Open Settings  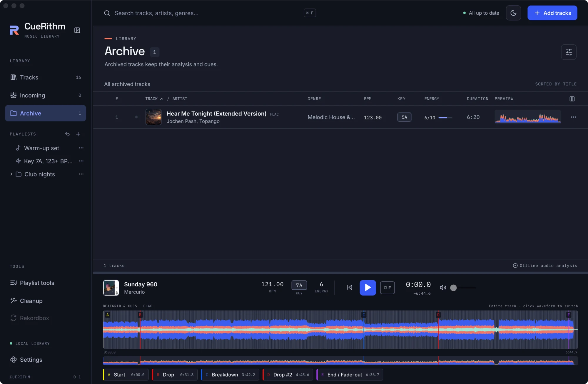(x=46, y=360)
